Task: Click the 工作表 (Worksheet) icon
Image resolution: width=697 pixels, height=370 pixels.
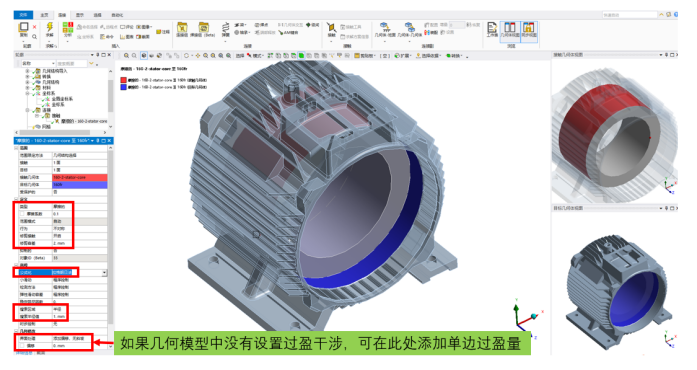Action: [492, 29]
